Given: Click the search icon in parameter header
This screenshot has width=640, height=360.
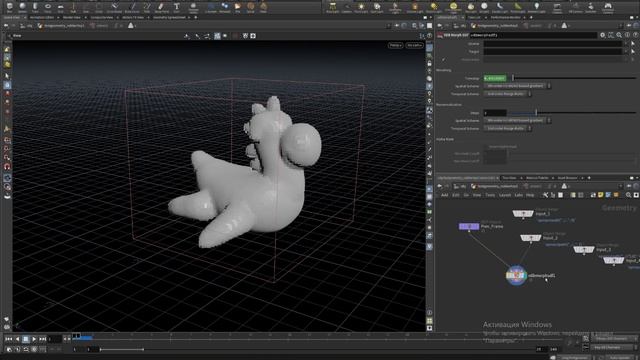Looking at the screenshot, I should [619, 35].
